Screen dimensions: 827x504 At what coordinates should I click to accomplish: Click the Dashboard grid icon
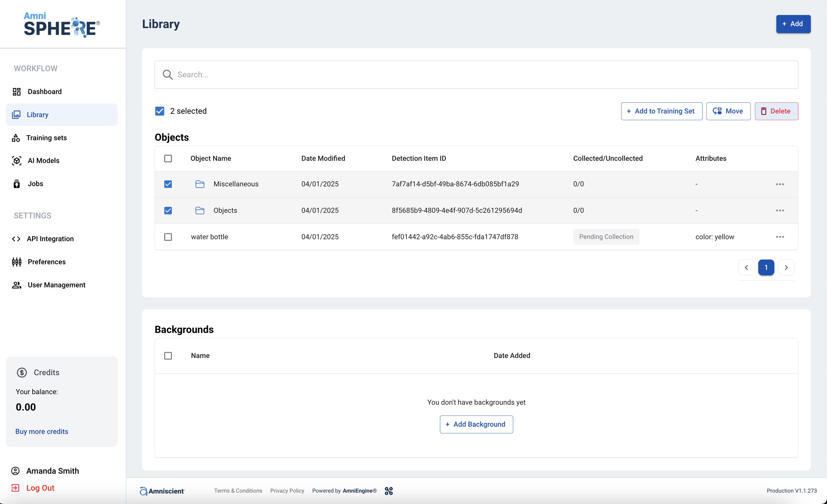pyautogui.click(x=16, y=92)
